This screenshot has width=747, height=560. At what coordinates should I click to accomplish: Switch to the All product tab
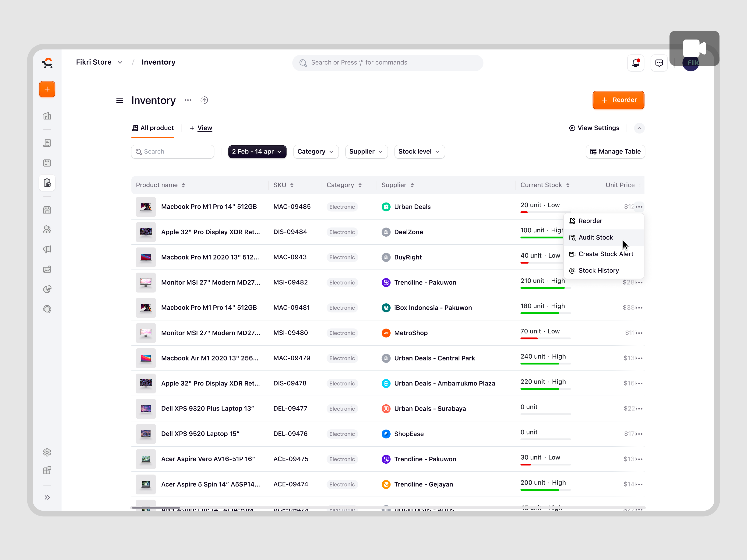click(x=153, y=128)
